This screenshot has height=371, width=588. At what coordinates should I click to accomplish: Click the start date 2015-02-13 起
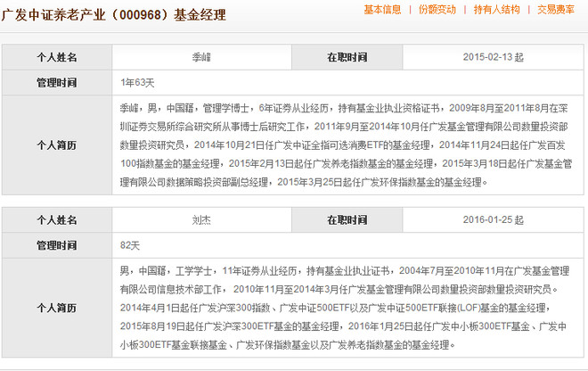(493, 57)
